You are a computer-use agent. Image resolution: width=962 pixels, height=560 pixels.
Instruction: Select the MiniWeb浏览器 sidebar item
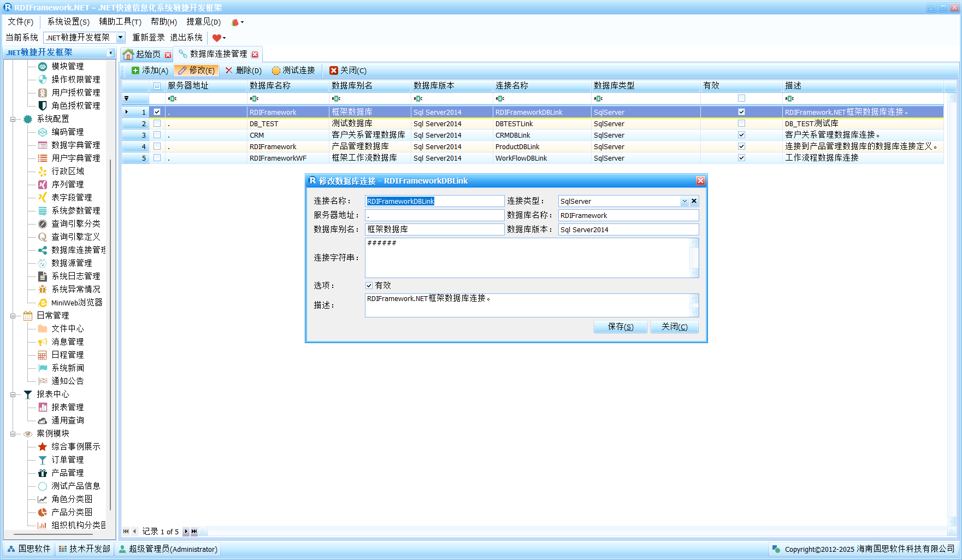pos(76,302)
